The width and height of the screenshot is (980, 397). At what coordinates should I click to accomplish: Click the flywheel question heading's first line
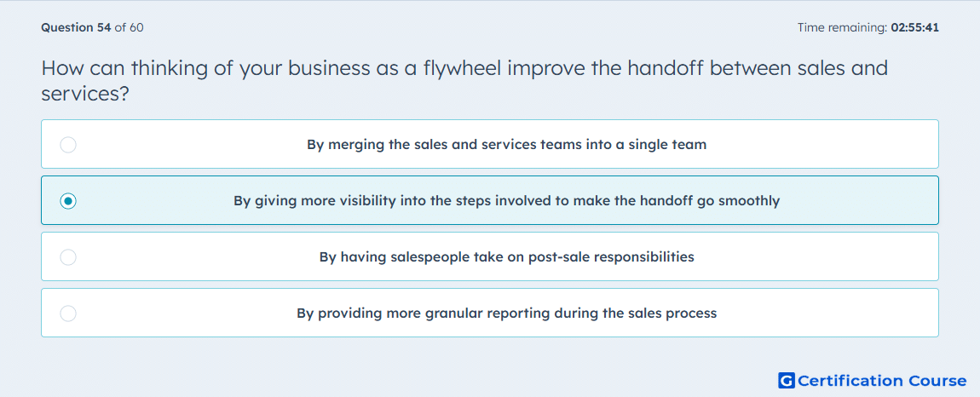464,68
